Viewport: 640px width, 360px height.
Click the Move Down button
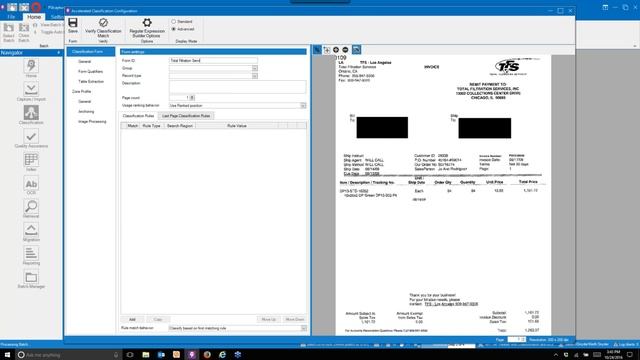pos(294,320)
